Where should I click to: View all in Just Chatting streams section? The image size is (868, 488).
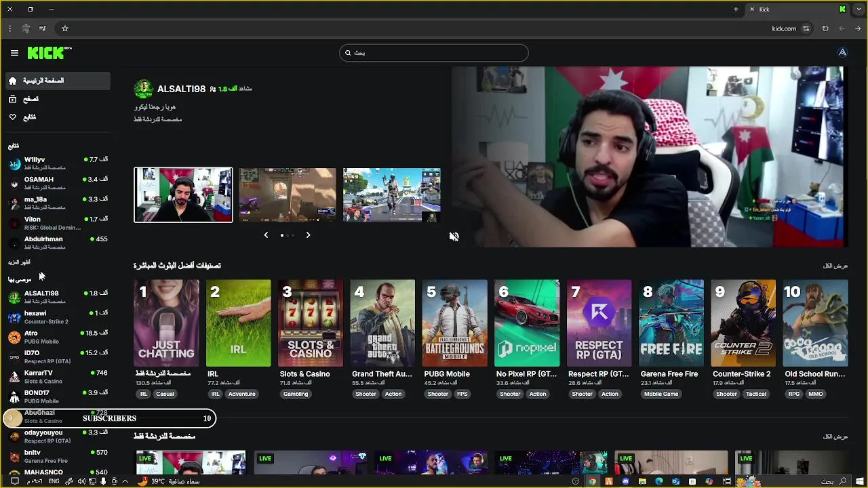pyautogui.click(x=835, y=436)
